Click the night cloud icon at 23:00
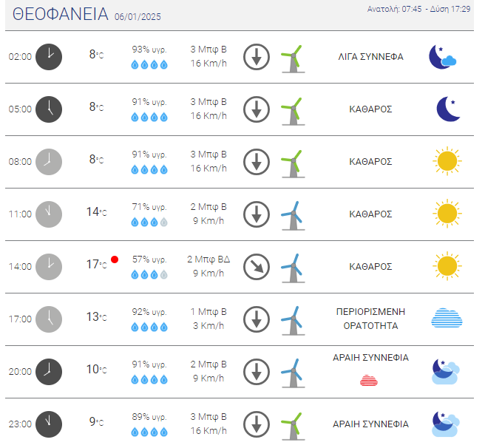The width and height of the screenshot is (485, 448). point(446,424)
